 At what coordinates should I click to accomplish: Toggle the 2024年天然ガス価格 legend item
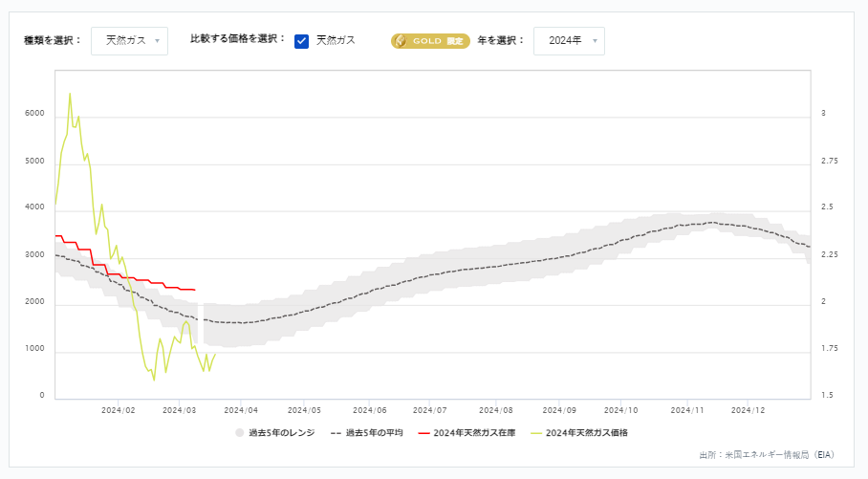tap(579, 433)
